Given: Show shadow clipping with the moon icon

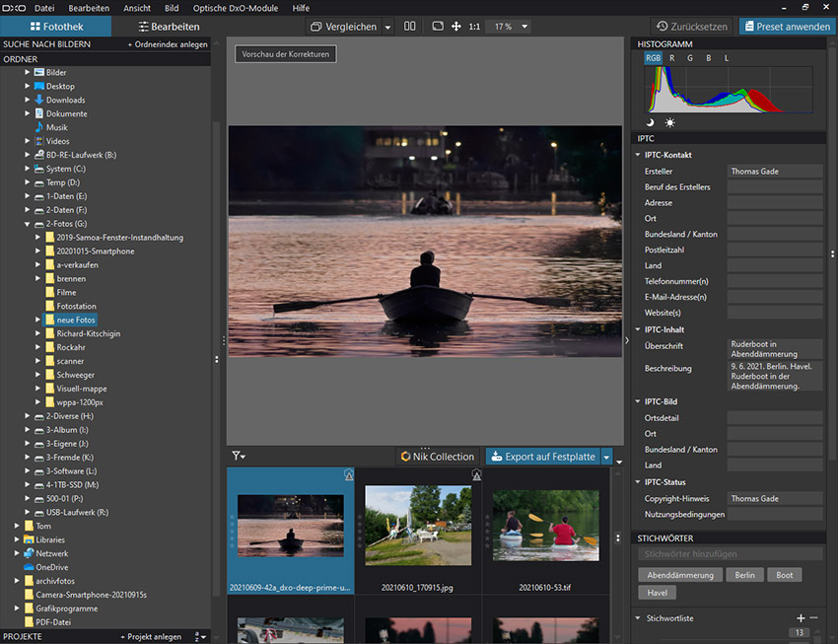Looking at the screenshot, I should click(x=651, y=122).
